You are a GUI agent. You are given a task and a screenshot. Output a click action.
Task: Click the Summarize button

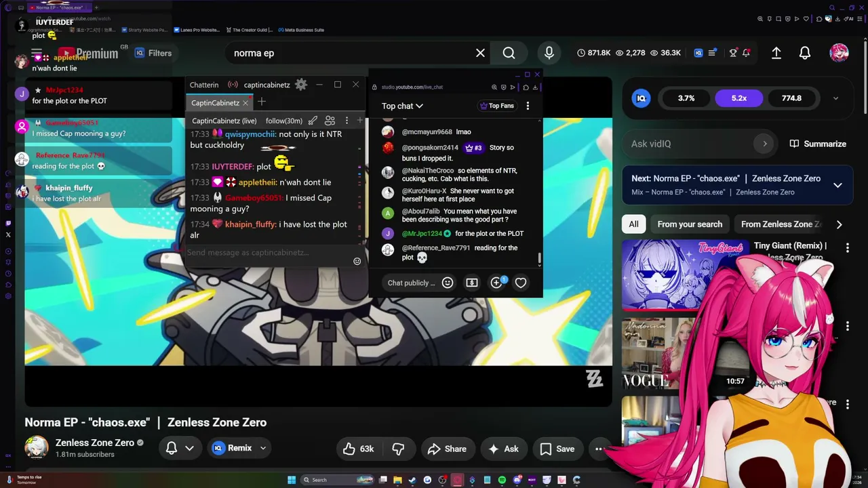pos(818,144)
